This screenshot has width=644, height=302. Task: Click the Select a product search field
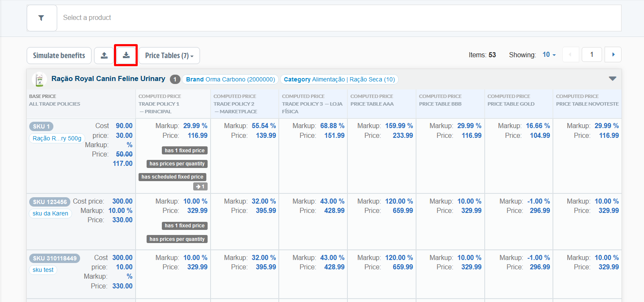pos(339,18)
